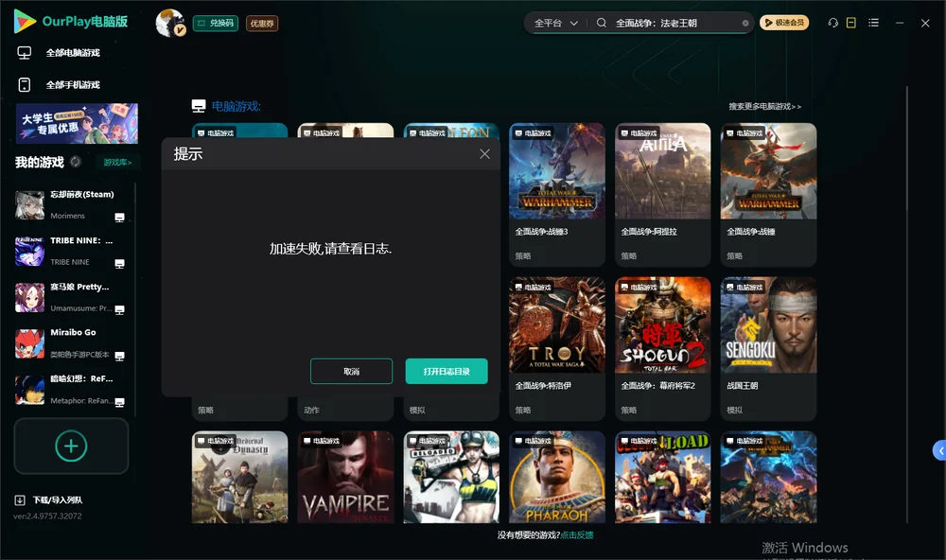Open 全面战争-特洛伊 Troy card

[557, 348]
